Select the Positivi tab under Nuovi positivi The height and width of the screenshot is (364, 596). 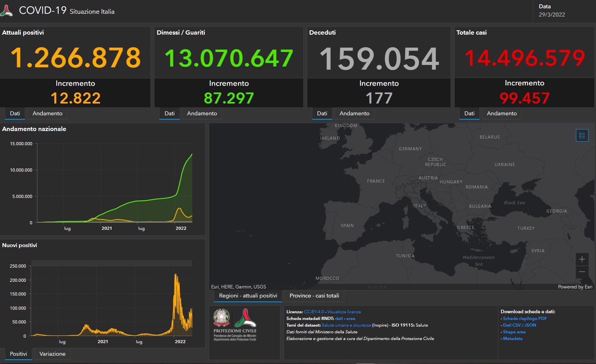click(18, 354)
